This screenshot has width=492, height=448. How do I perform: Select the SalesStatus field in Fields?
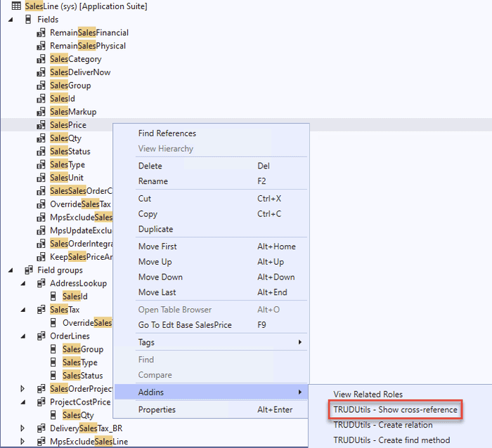pyautogui.click(x=70, y=152)
